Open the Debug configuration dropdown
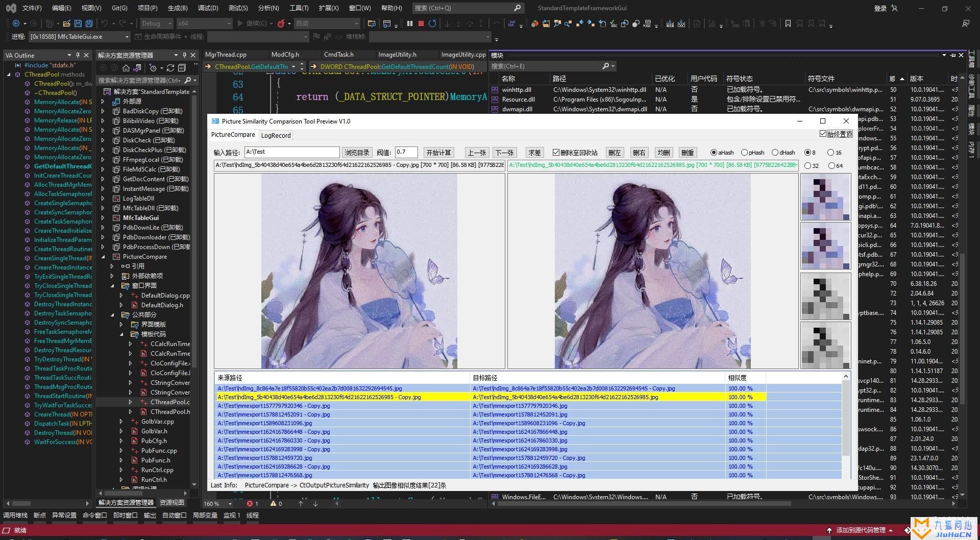 pos(156,23)
